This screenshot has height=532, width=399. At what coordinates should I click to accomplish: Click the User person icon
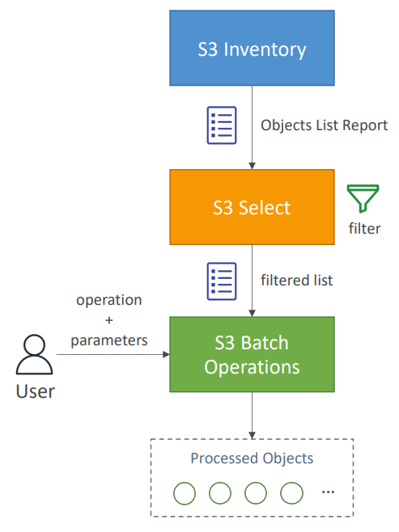[x=34, y=354]
